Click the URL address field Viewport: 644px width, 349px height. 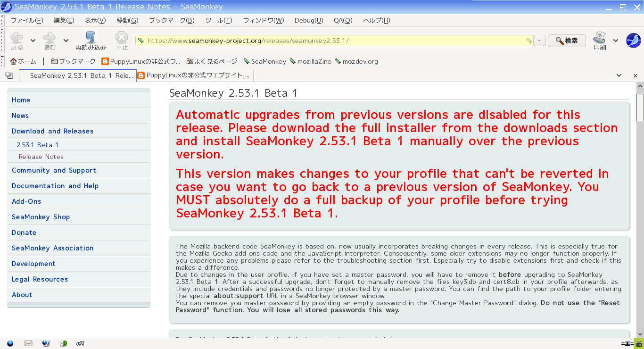335,41
